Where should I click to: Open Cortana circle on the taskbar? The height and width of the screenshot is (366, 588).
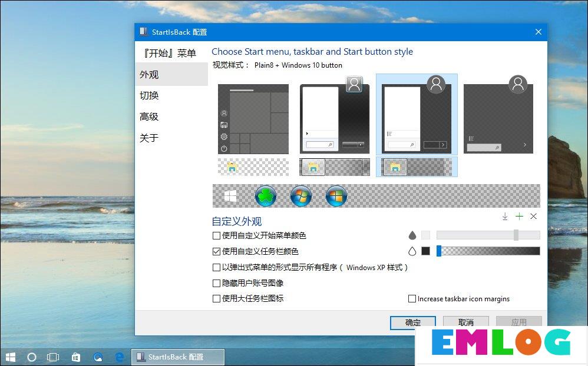pos(32,357)
